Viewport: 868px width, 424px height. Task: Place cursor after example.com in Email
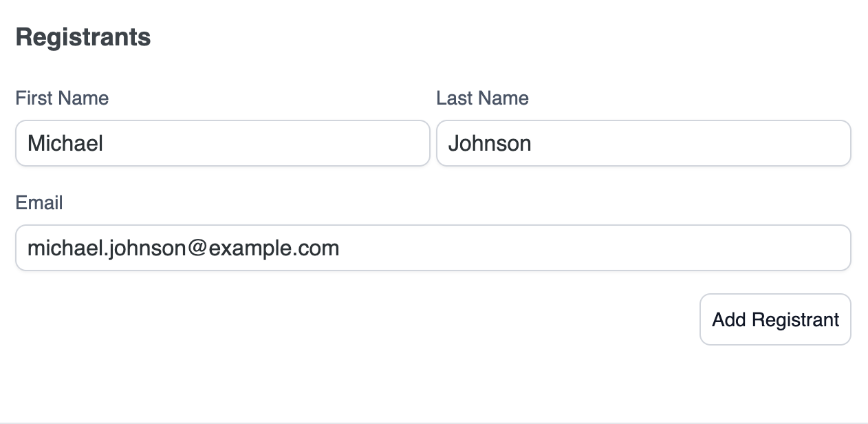pyautogui.click(x=341, y=248)
